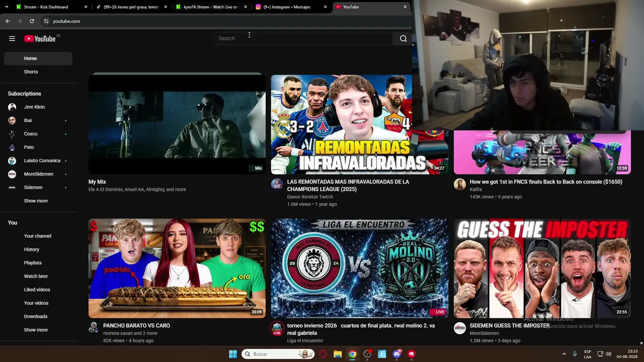Open Windows Start menu
The width and height of the screenshot is (644, 362).
(233, 354)
